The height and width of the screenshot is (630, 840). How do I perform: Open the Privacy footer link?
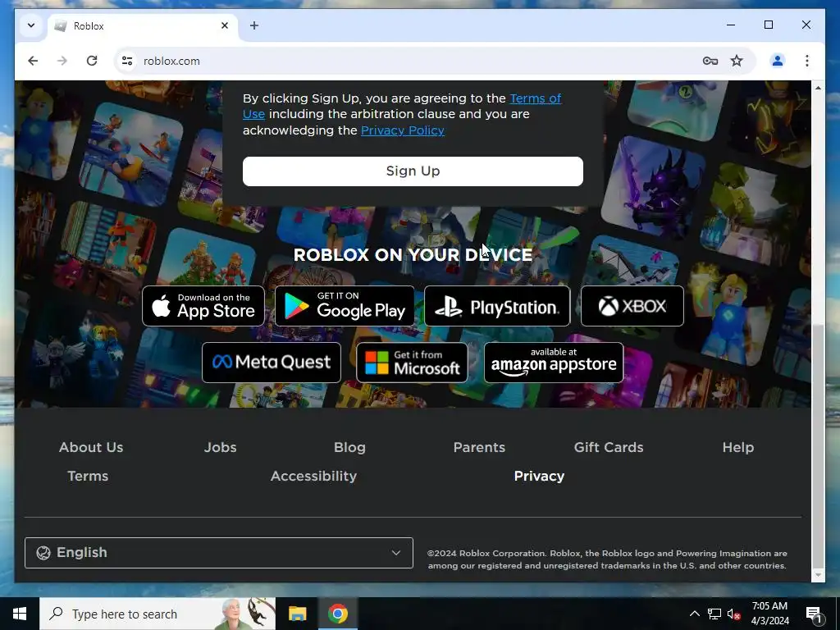point(539,477)
